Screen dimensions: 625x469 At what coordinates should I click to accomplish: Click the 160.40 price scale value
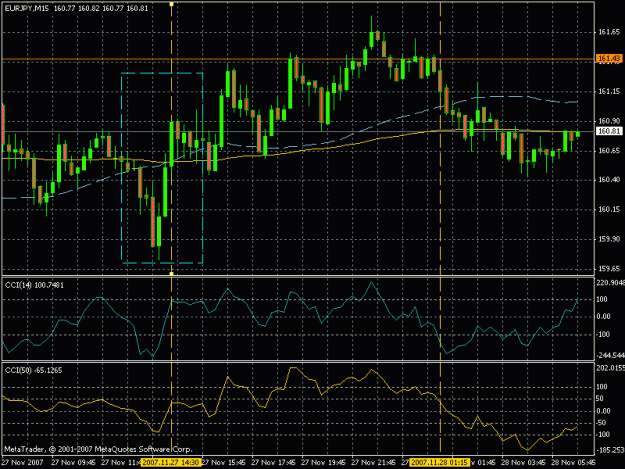[x=609, y=180]
